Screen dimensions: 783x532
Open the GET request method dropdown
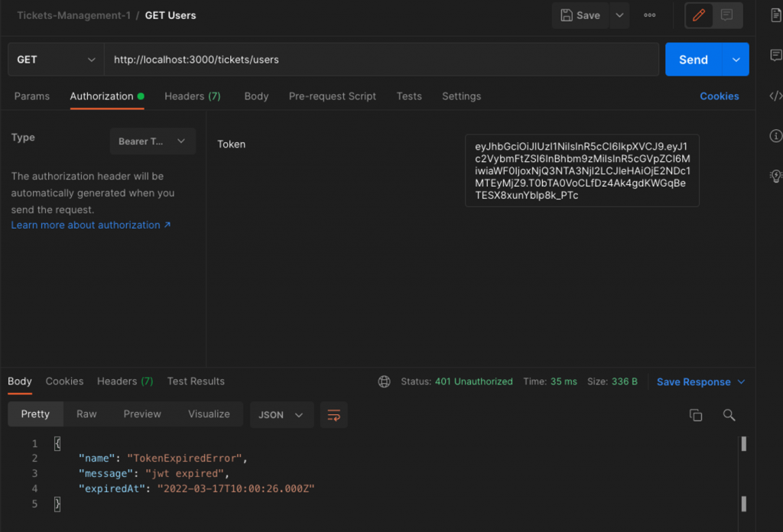pyautogui.click(x=55, y=59)
